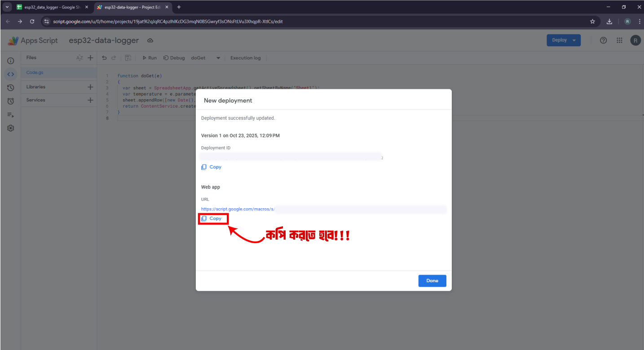Open the Editor code icon in sidebar
Screen dimensions: 644x350
[11, 74]
